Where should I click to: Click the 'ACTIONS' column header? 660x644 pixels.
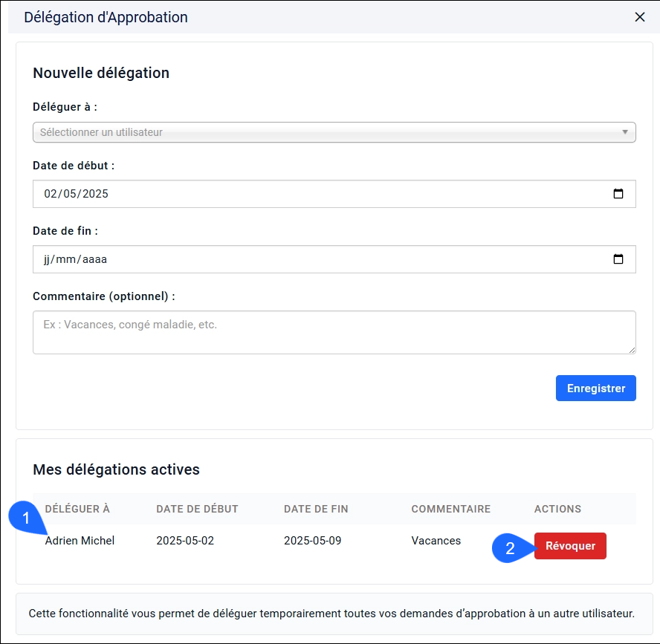(x=557, y=509)
